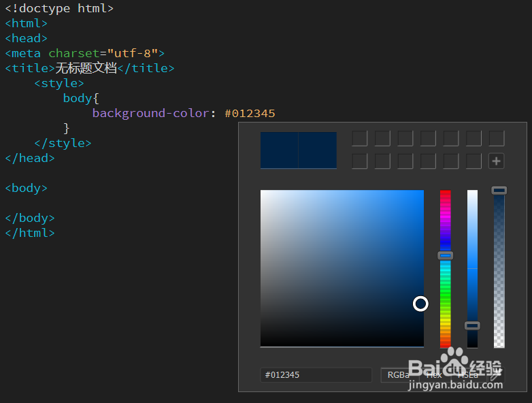Click the last empty swatch in the top row
Screen dimensions: 532x403
[x=497, y=138]
